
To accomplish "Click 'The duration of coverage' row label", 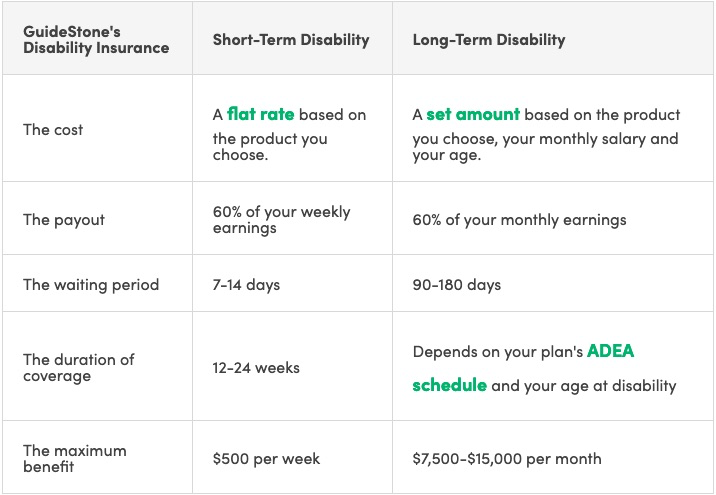I will (79, 368).
